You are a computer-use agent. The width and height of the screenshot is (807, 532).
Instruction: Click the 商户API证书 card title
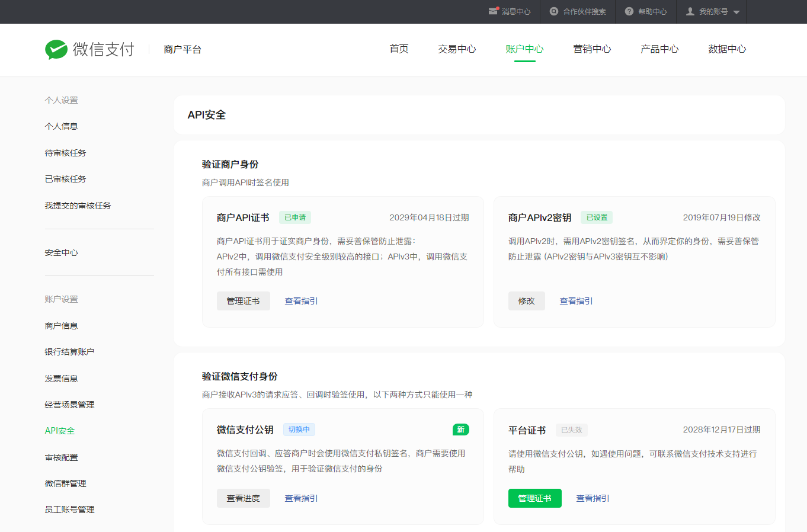click(243, 217)
